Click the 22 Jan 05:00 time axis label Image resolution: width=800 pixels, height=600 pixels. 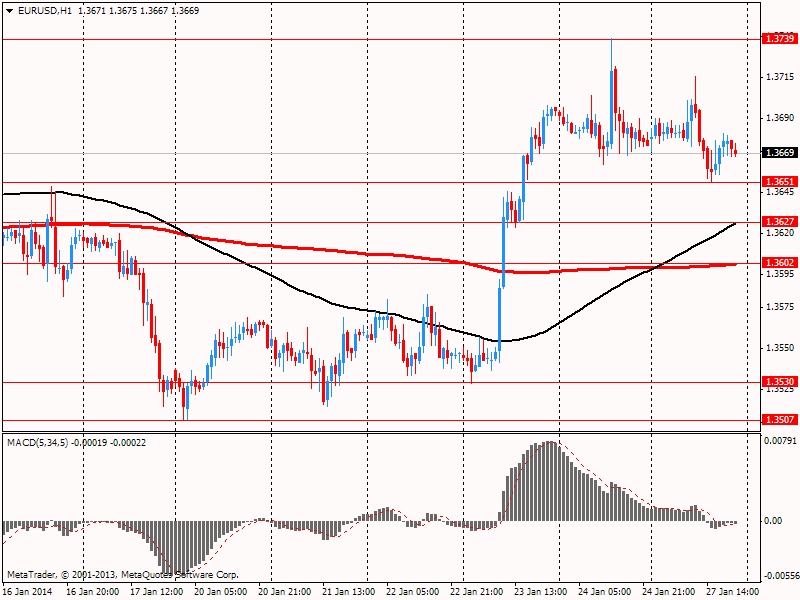click(413, 592)
